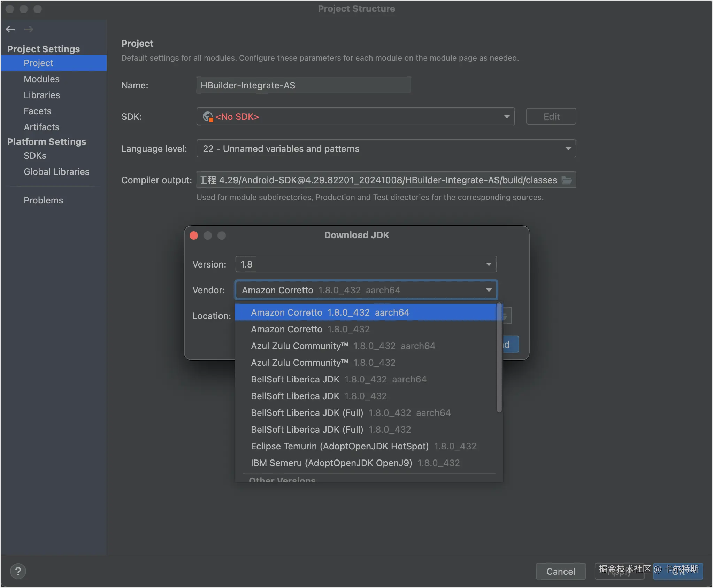Click the project Name input field
Screen dimensions: 713x588
303,85
